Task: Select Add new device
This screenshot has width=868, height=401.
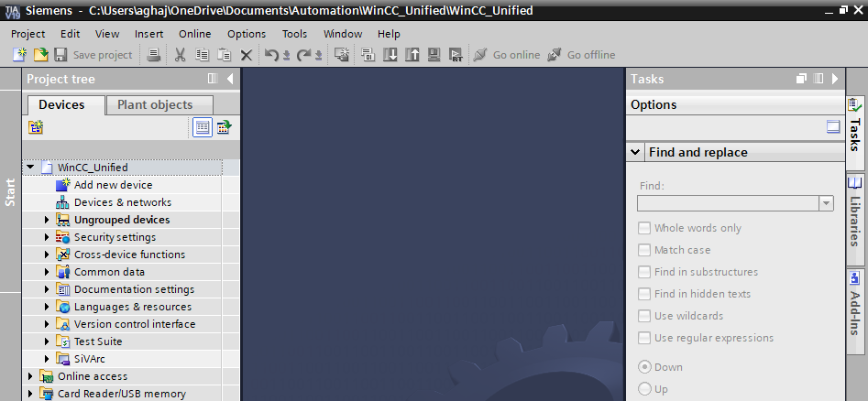Action: [113, 185]
